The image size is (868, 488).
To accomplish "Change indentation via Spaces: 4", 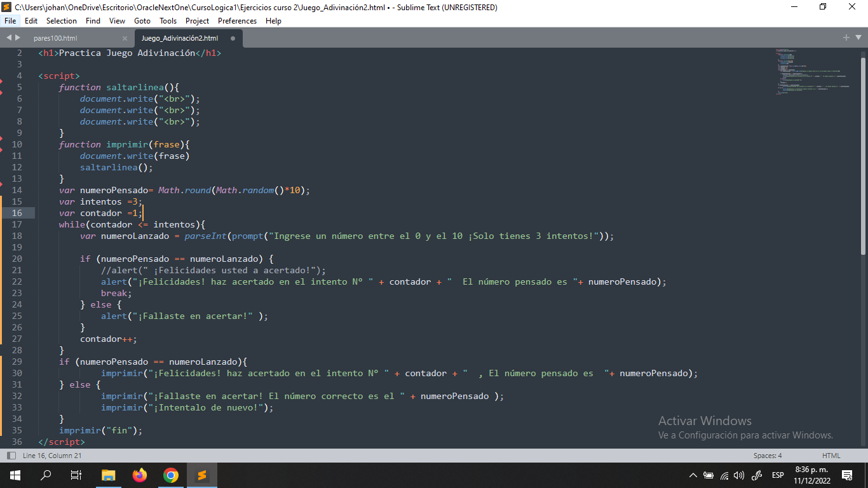I will click(x=767, y=456).
